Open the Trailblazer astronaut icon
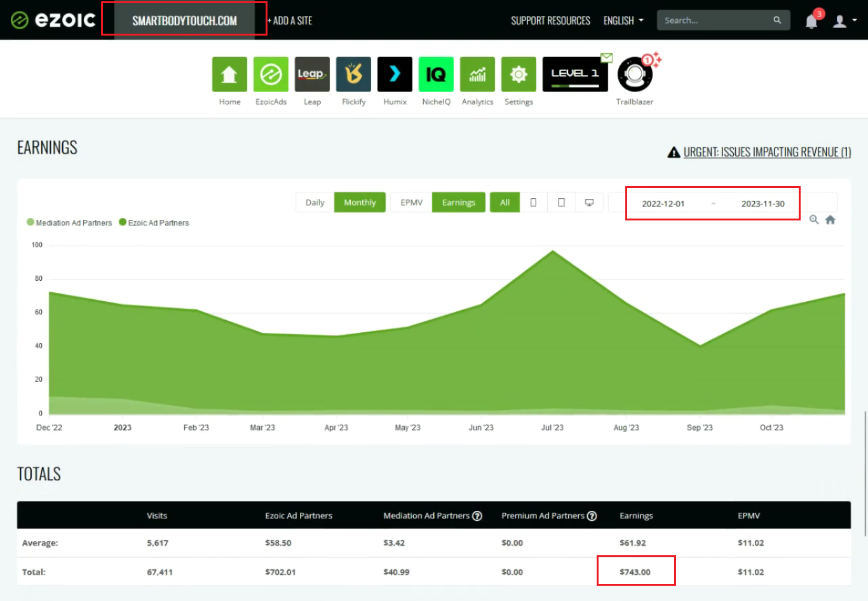This screenshot has width=868, height=601. point(635,74)
